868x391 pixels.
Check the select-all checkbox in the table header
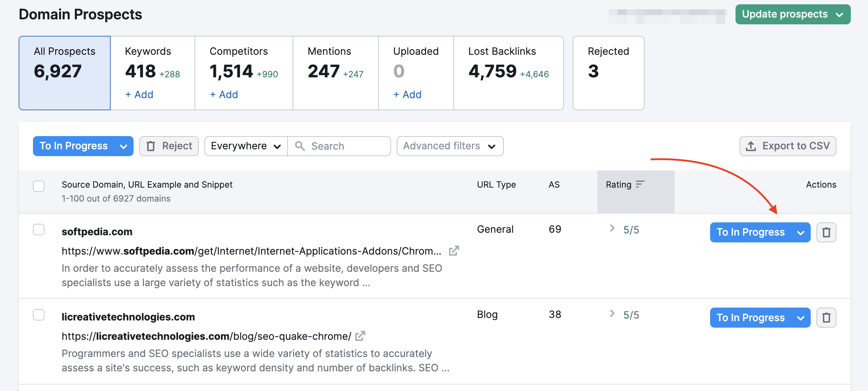pos(39,186)
